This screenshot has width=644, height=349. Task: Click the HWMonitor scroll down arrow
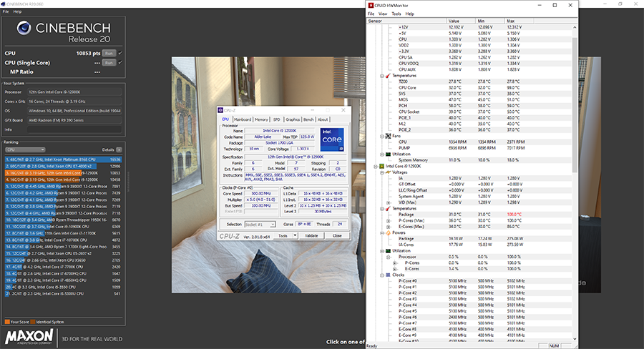575,339
